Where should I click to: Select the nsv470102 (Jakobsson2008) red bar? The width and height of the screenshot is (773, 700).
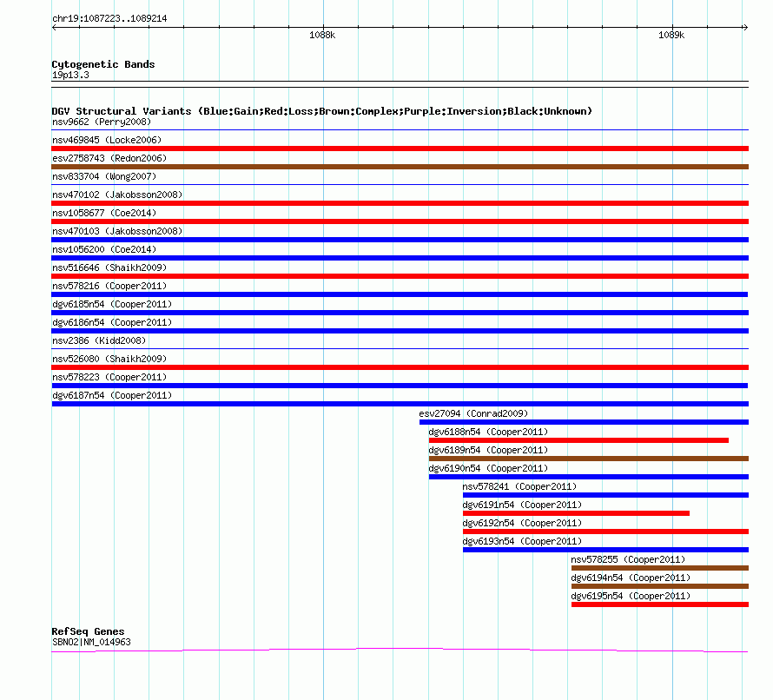(400, 203)
